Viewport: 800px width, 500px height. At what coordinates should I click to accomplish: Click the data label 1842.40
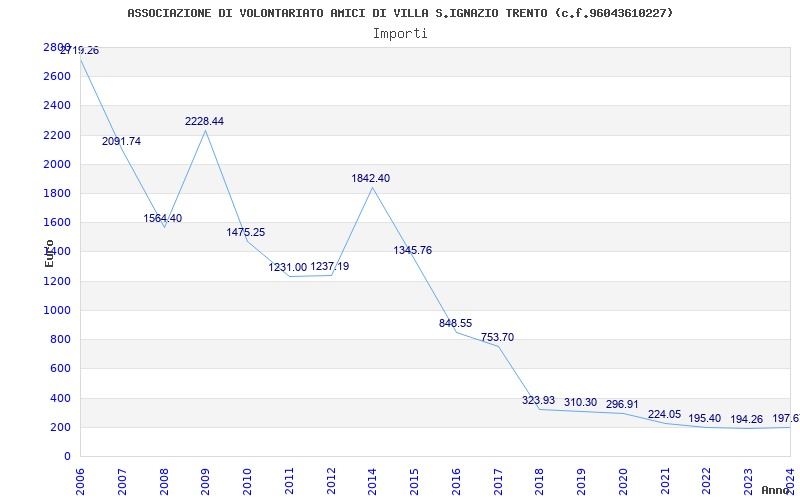click(370, 179)
